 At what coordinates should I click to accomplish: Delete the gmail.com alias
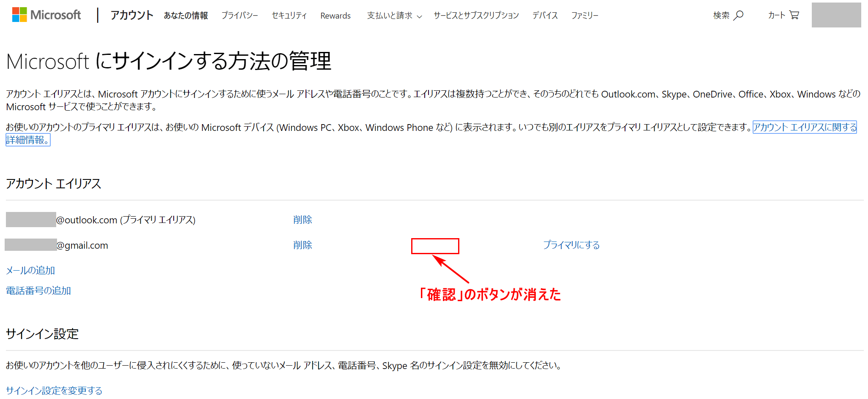303,245
